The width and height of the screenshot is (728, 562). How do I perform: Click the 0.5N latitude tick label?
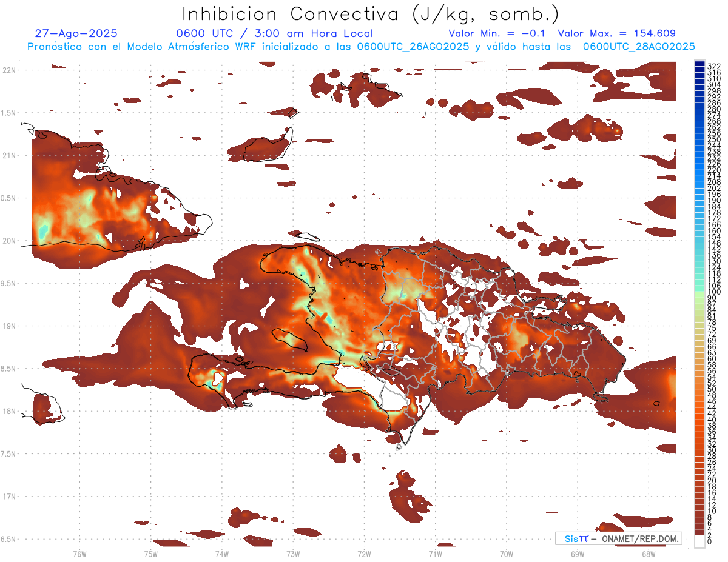coord(8,198)
